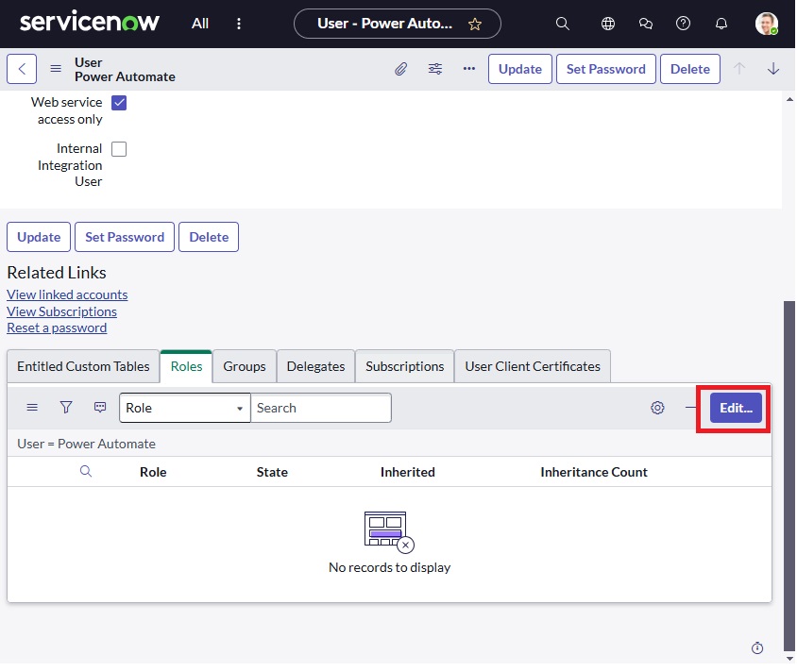The height and width of the screenshot is (672, 797).
Task: Open the View linked accounts link
Action: point(67,294)
